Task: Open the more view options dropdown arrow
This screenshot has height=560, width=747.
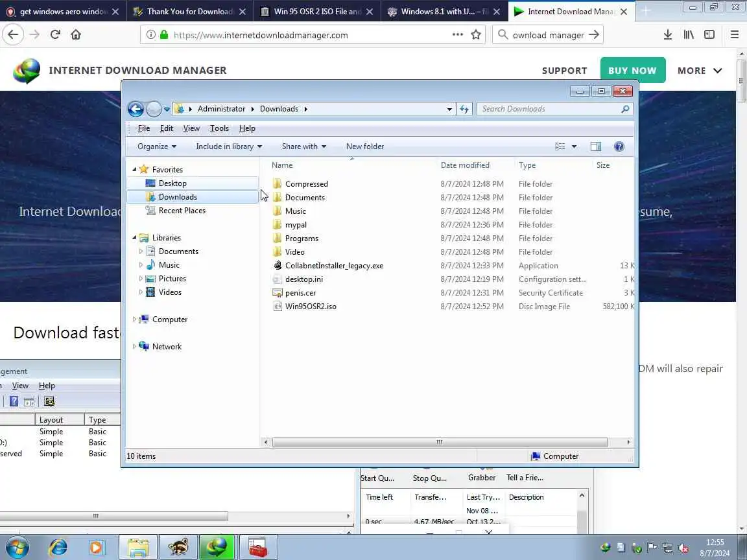Action: pos(574,146)
